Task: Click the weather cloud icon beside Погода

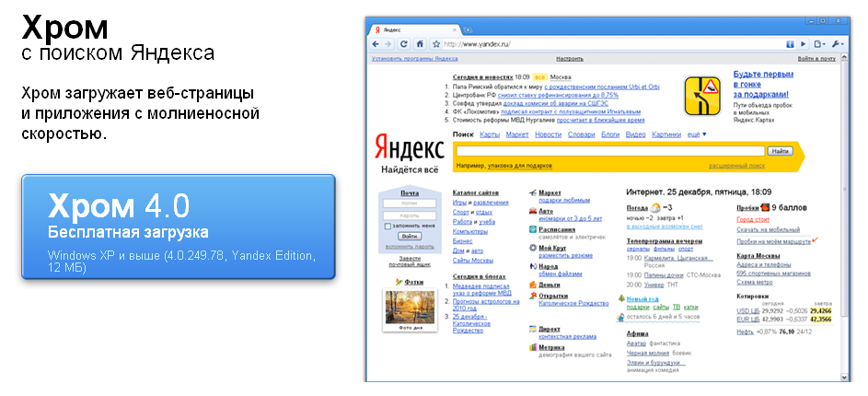Action: pyautogui.click(x=655, y=208)
